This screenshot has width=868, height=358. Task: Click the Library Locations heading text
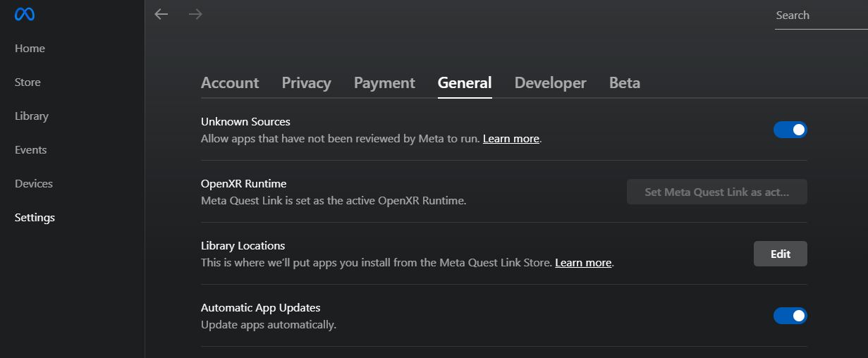pos(243,246)
